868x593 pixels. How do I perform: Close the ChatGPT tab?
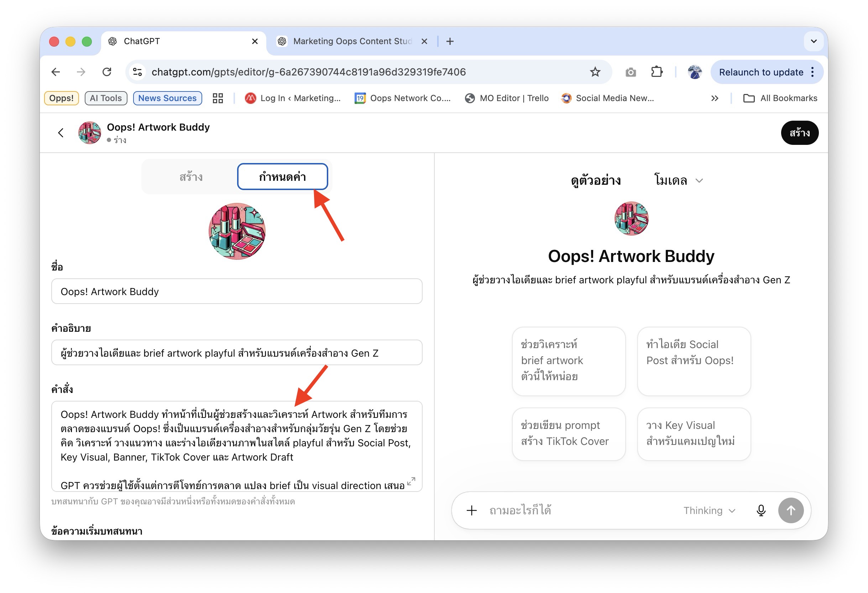coord(255,41)
